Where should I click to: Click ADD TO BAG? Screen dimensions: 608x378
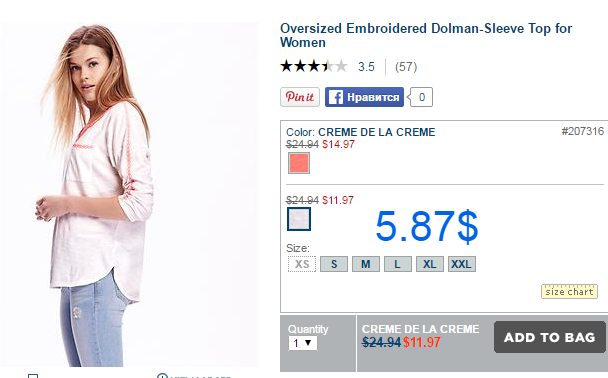click(549, 337)
